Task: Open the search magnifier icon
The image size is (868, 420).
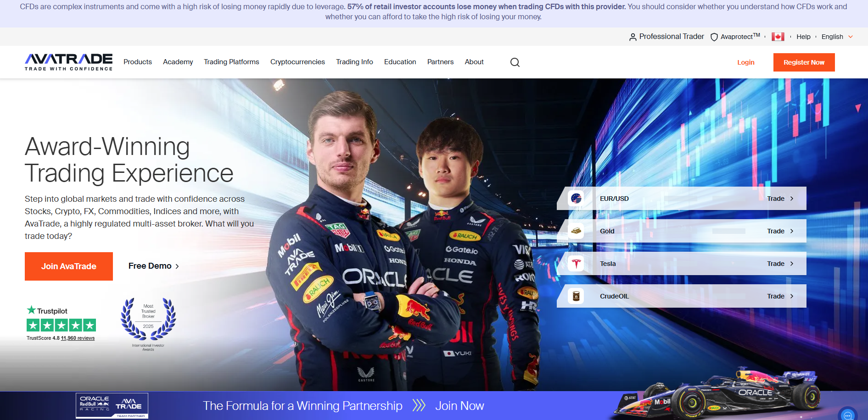Action: tap(515, 62)
